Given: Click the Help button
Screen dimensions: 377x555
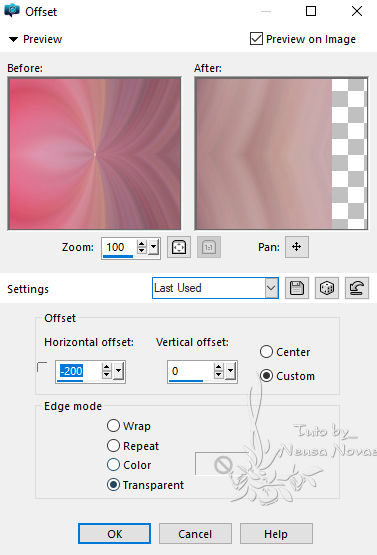Looking at the screenshot, I should 276,533.
